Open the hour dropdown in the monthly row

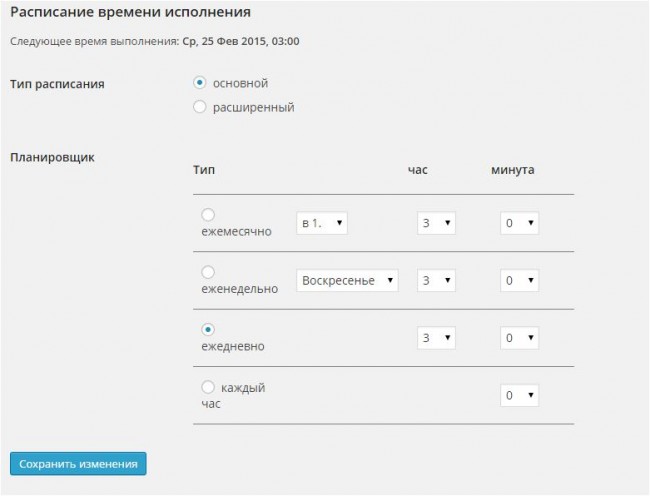[x=436, y=223]
